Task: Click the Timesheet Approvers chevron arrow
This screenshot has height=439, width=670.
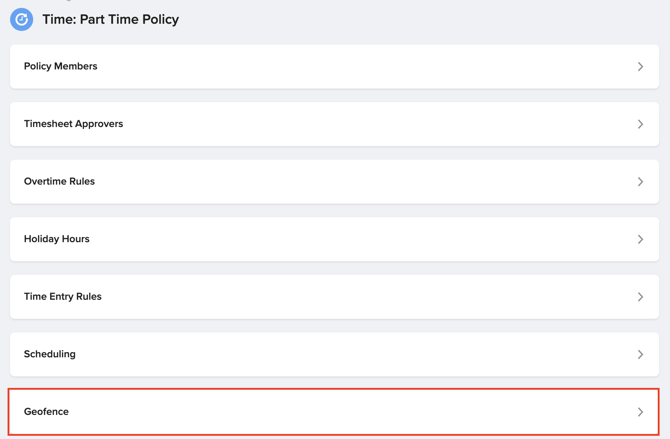Action: [640, 124]
